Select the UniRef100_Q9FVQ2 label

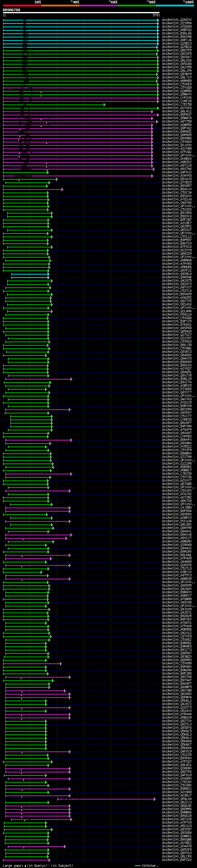pyautogui.click(x=177, y=128)
